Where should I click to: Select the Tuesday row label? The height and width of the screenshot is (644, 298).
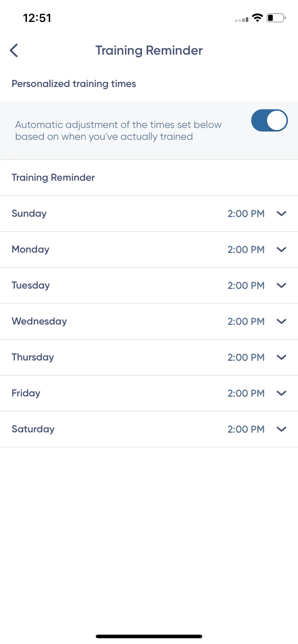pos(31,285)
